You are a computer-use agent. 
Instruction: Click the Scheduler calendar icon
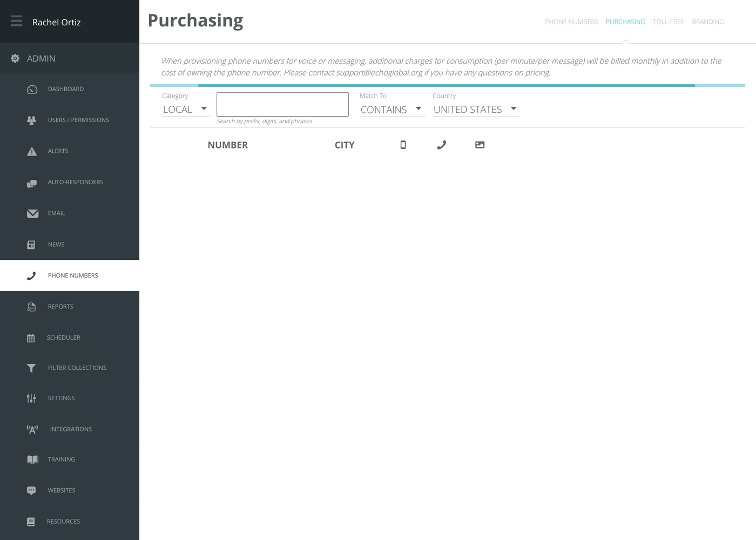[31, 338]
